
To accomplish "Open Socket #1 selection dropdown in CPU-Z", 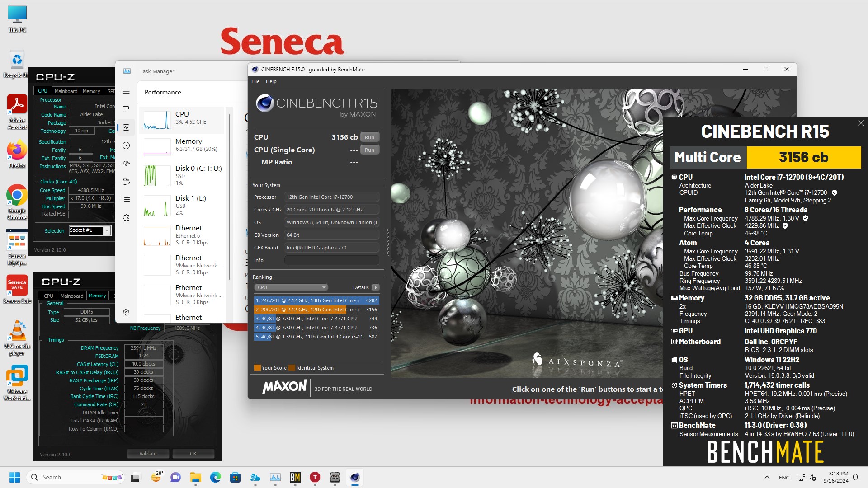I will click(x=107, y=230).
